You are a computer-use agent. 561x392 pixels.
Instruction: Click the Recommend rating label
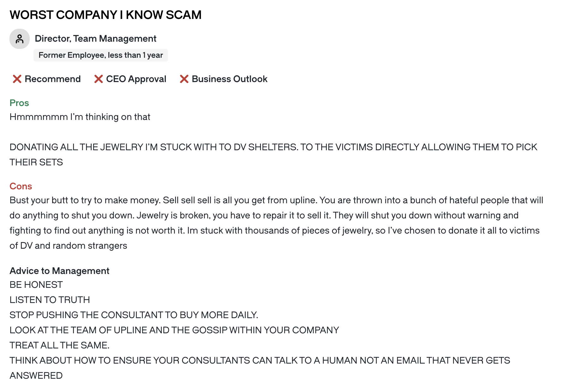pyautogui.click(x=53, y=79)
